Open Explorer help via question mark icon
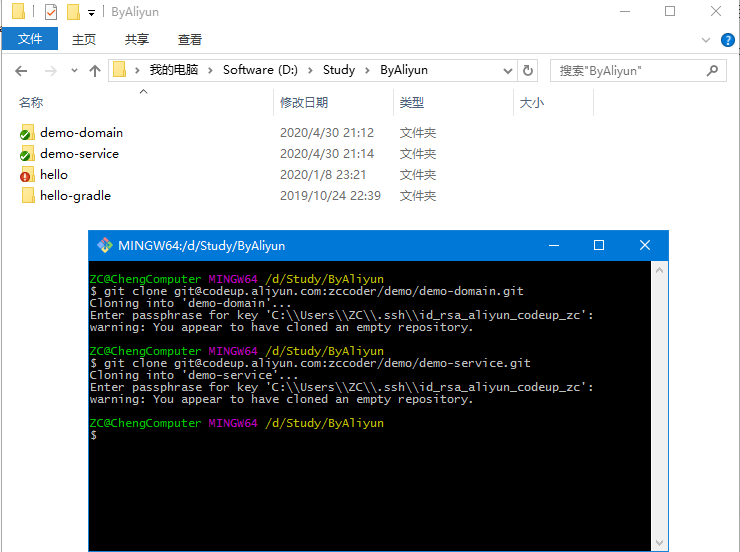The height and width of the screenshot is (552, 740). [727, 40]
